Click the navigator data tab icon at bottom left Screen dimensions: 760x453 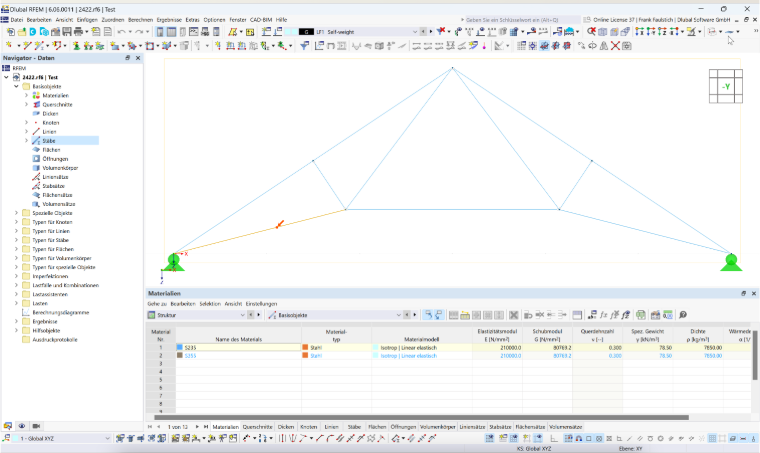pyautogui.click(x=8, y=426)
